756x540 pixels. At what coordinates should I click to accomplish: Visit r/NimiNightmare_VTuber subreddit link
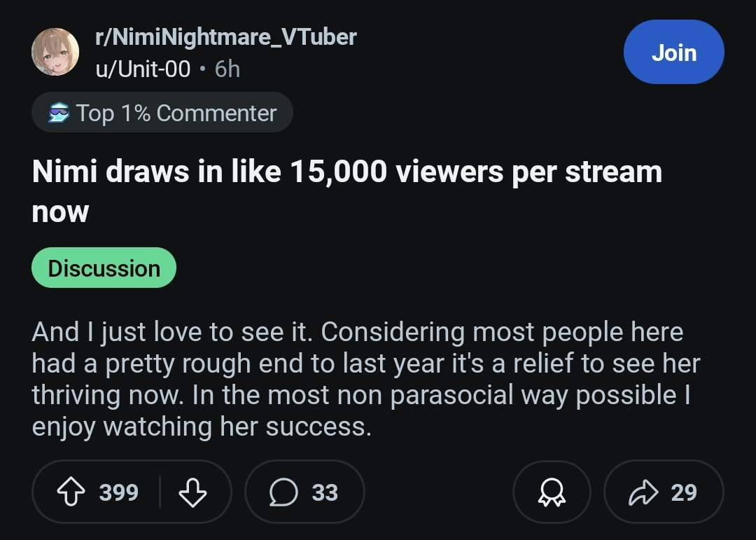pyautogui.click(x=225, y=36)
